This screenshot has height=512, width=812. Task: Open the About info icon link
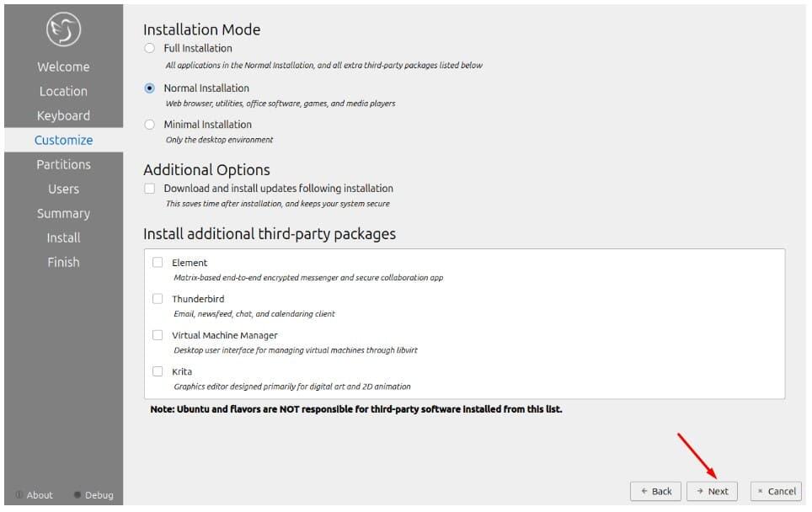(34, 495)
